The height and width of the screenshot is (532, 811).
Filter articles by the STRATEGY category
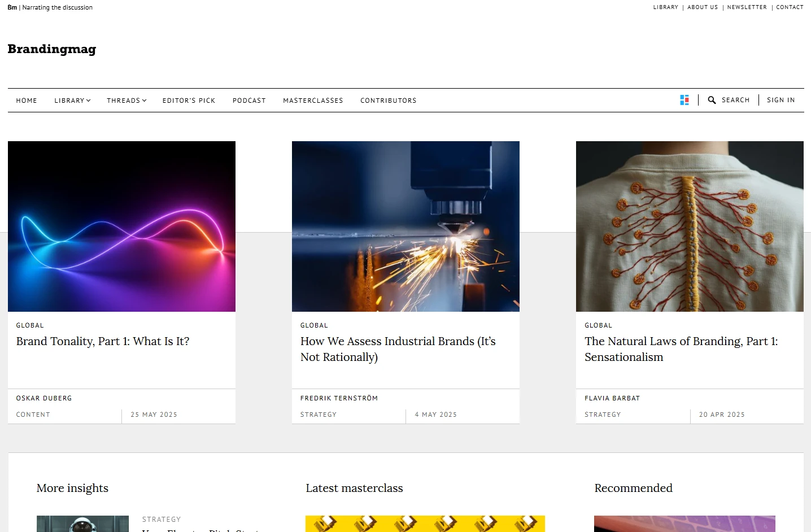click(x=319, y=415)
